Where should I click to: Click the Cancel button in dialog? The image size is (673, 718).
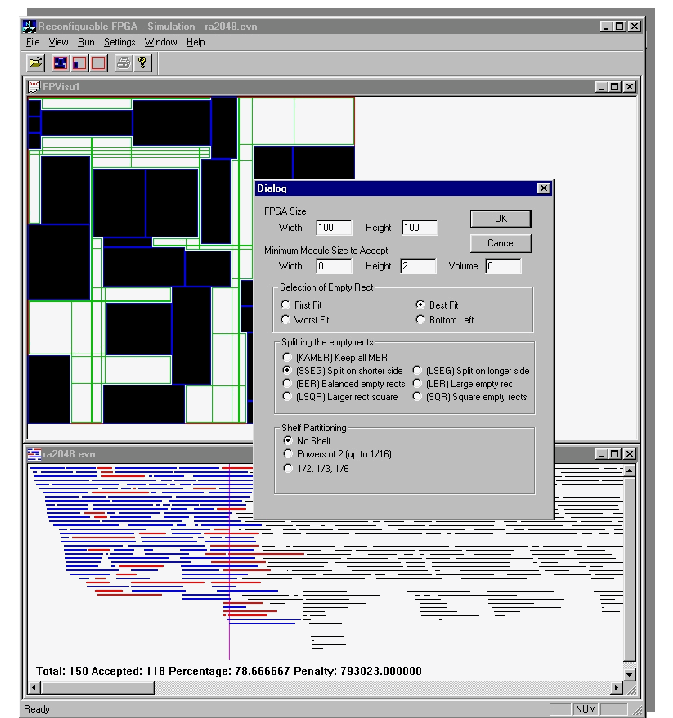point(500,243)
